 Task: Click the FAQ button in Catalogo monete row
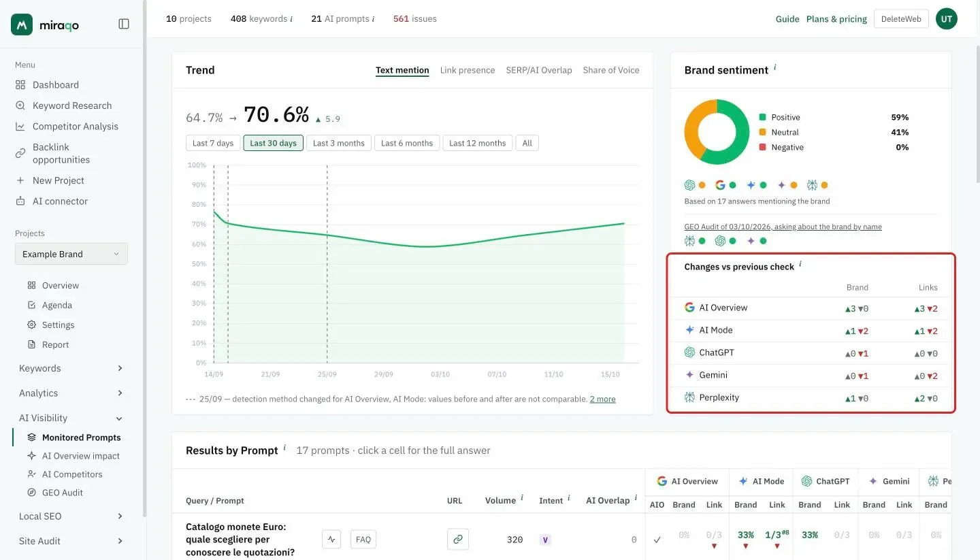(x=363, y=540)
